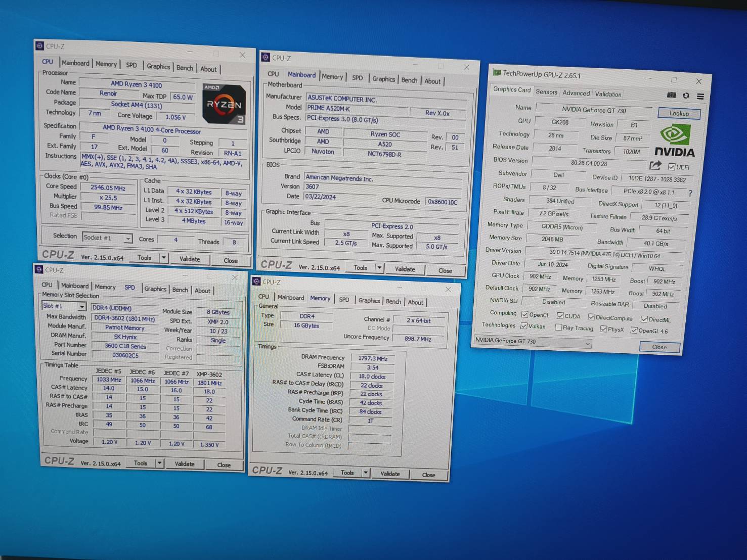747x560 pixels.
Task: Switch to the Sensors tab in GPU-Z
Action: [x=546, y=92]
